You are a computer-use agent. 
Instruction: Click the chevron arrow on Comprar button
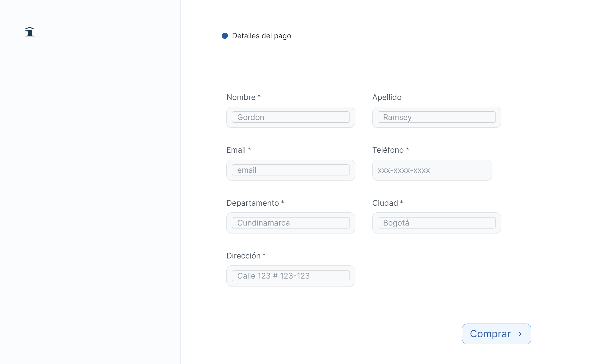(520, 334)
